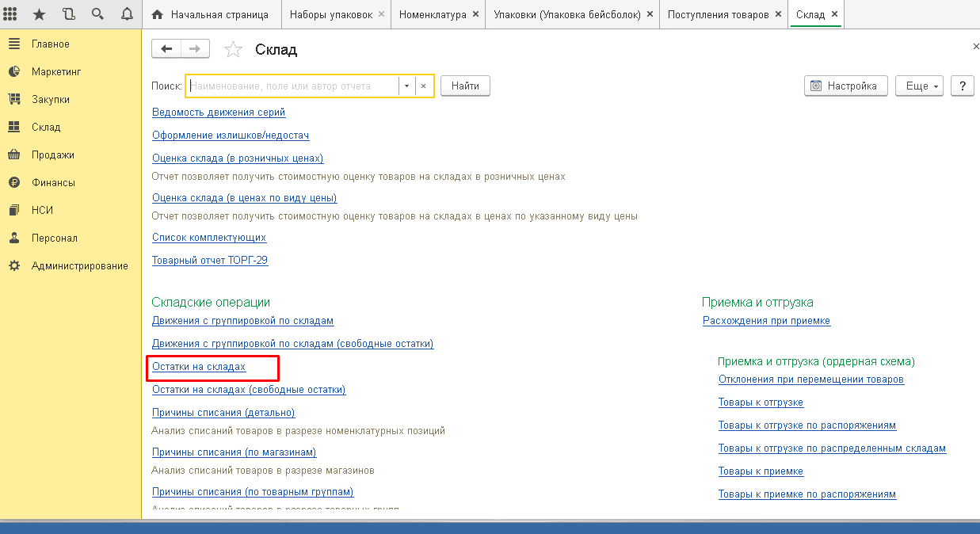980x534 pixels.
Task: Expand the search field dropdown arrow
Action: 406,86
